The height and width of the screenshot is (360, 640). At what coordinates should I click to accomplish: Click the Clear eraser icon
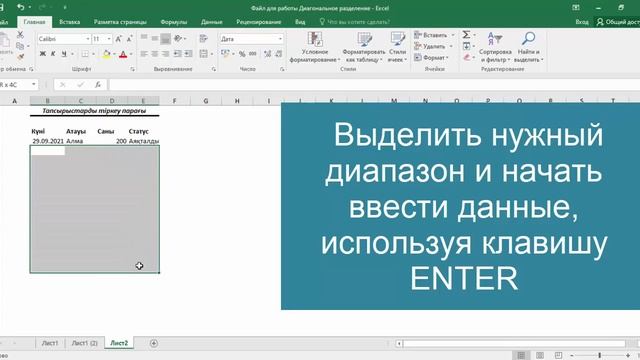467,58
